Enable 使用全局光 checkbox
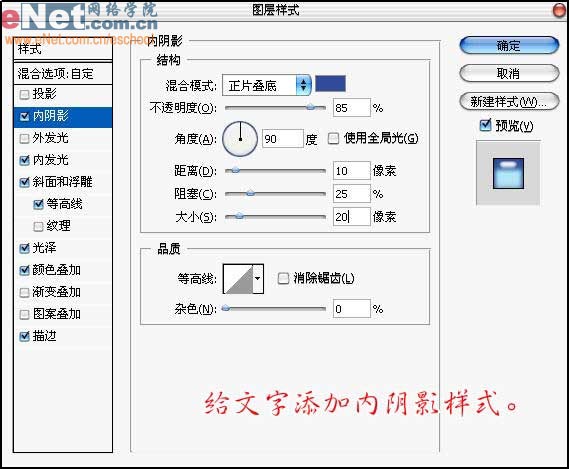Viewport: 569px width, 469px height. tap(333, 138)
